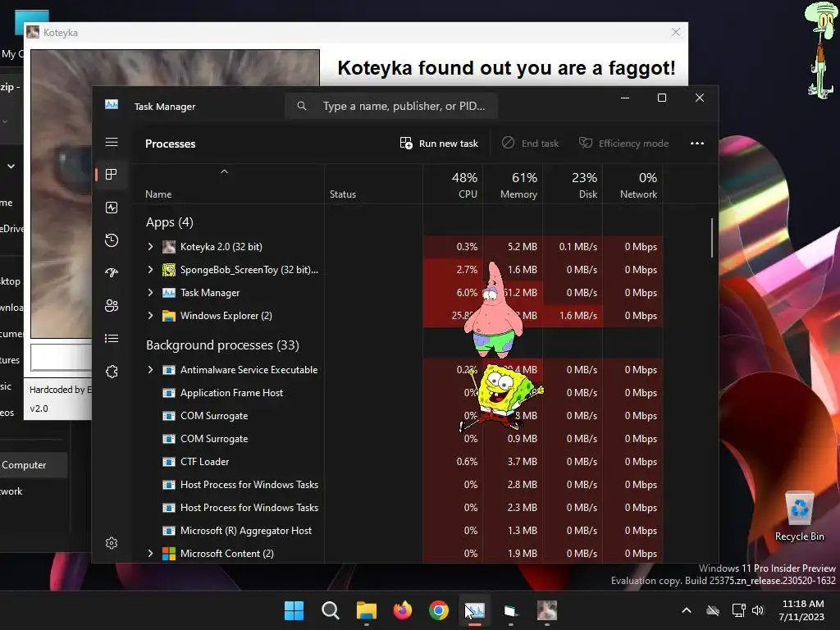Click the Koteyka window cat image

(62, 194)
